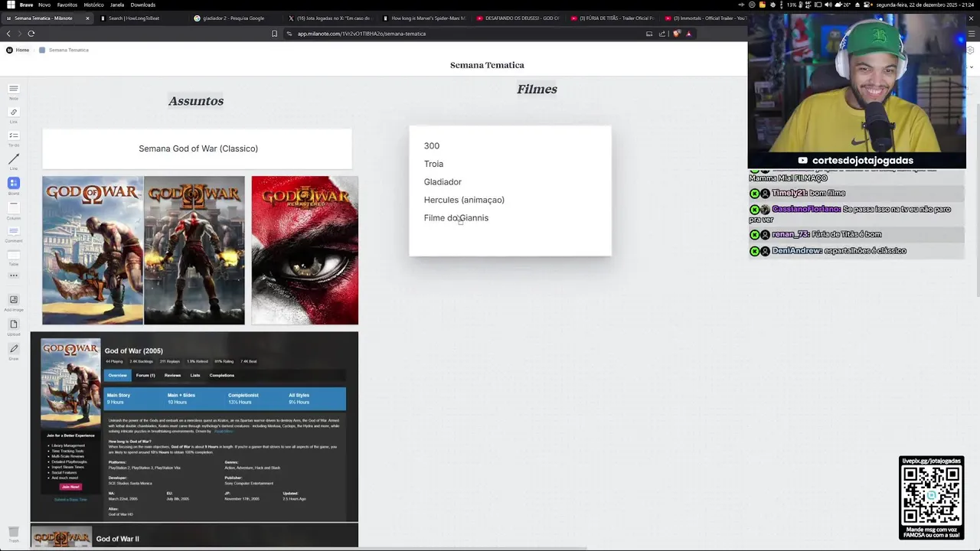This screenshot has height=551, width=980.
Task: Open the Novo menu
Action: pos(45,5)
